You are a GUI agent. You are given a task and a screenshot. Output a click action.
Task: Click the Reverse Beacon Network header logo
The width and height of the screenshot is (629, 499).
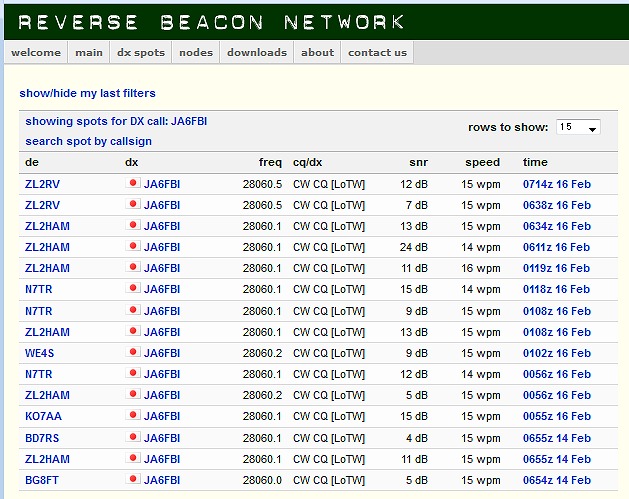pos(211,22)
